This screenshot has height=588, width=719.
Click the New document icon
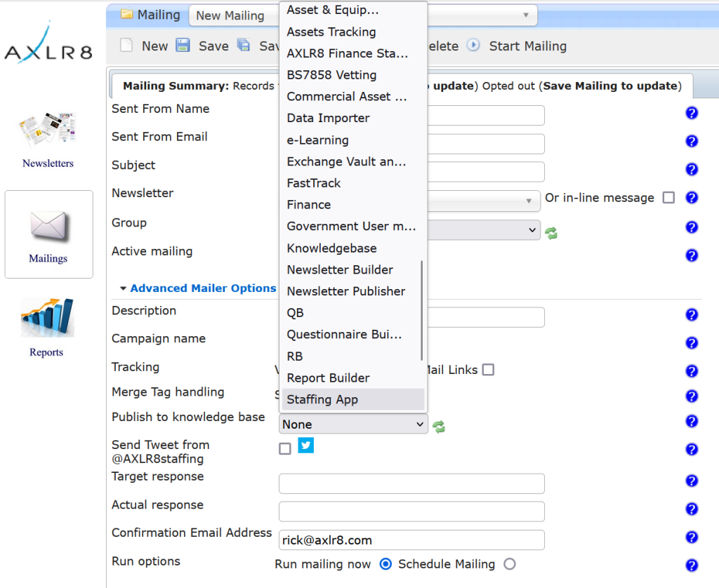pos(126,46)
